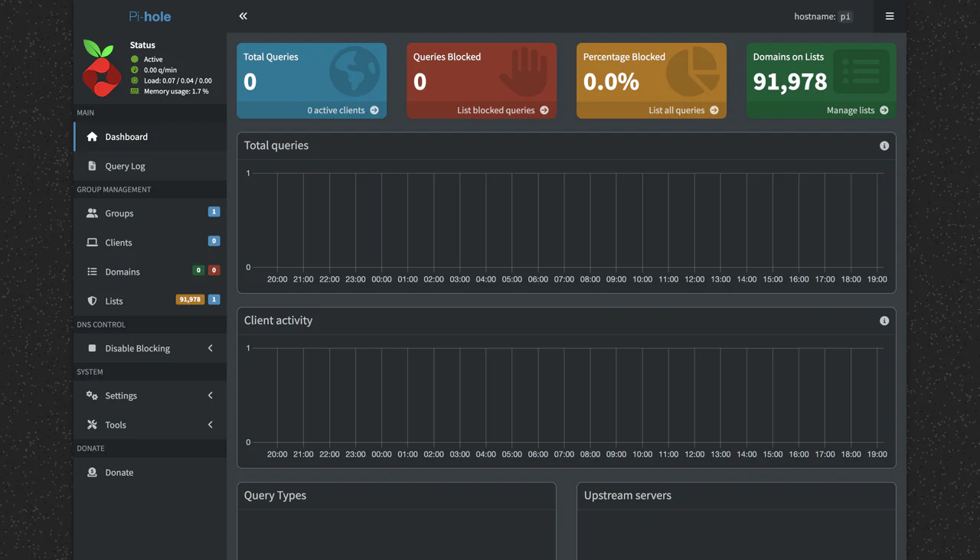Click the Total queries chart heading
The image size is (980, 560).
point(276,145)
